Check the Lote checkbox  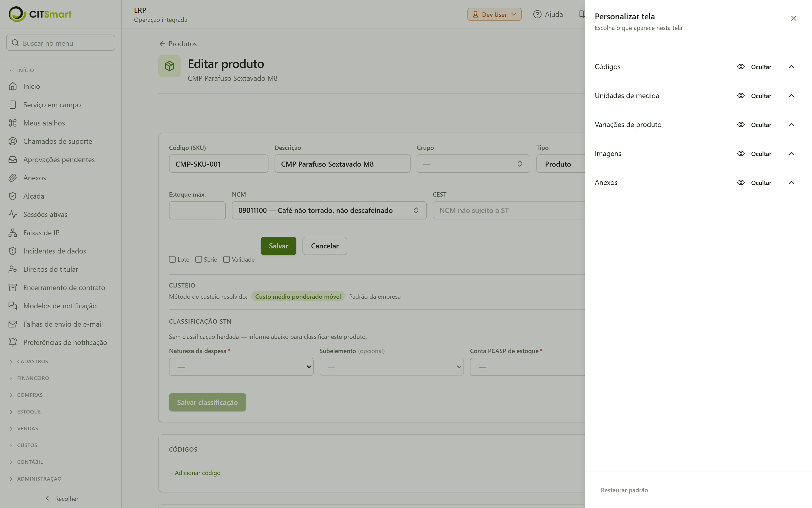pyautogui.click(x=173, y=259)
